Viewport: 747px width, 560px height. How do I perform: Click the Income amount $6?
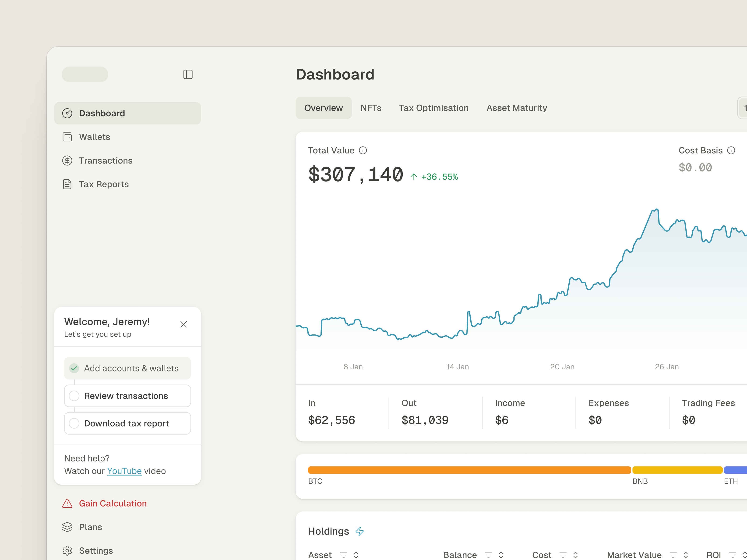coord(501,420)
